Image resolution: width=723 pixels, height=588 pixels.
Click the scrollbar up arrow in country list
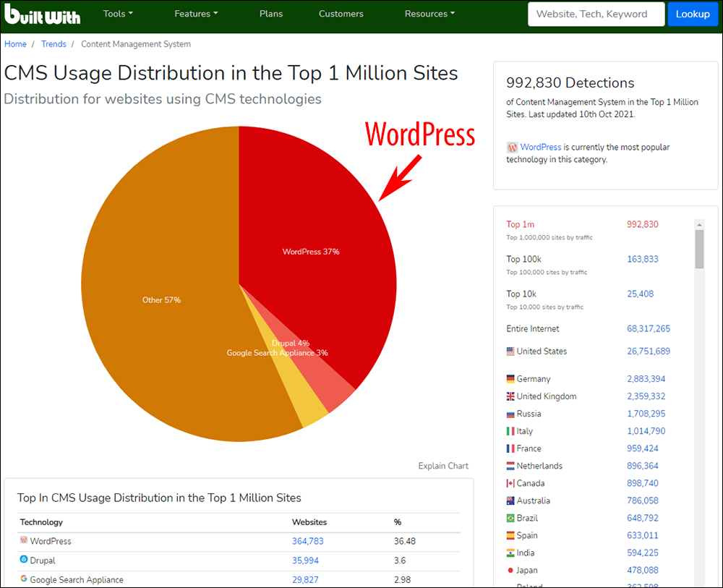(x=699, y=225)
